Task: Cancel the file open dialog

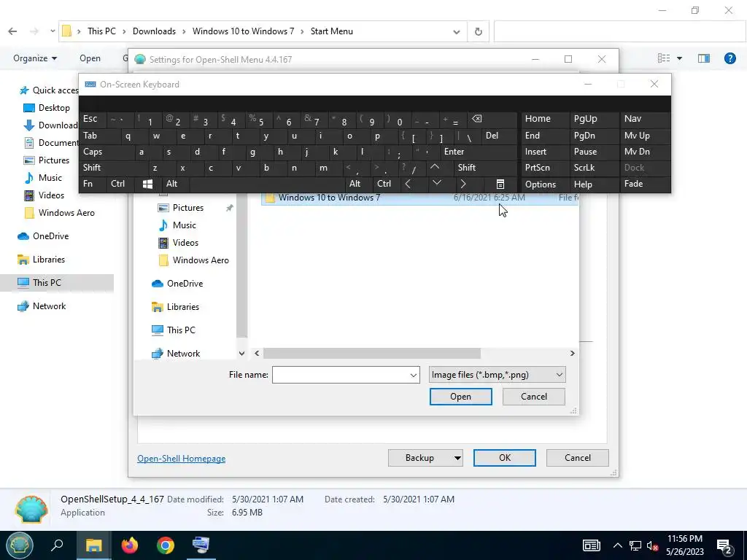Action: tap(533, 397)
